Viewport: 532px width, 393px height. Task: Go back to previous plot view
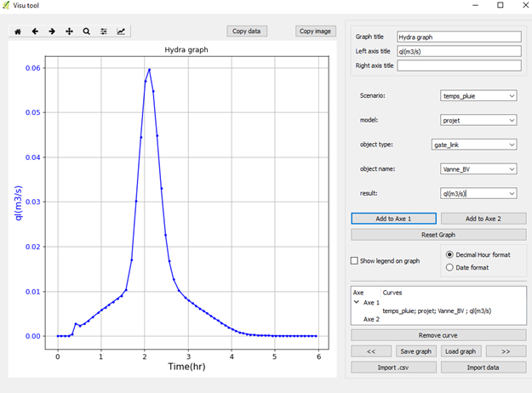[35, 31]
